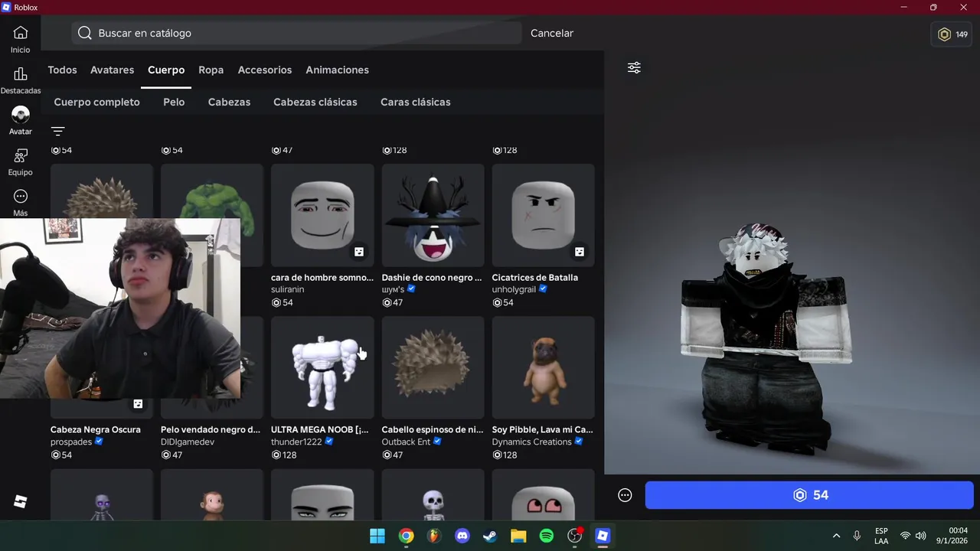Click ESP LAA language indicator
The width and height of the screenshot is (980, 551).
[x=881, y=536]
